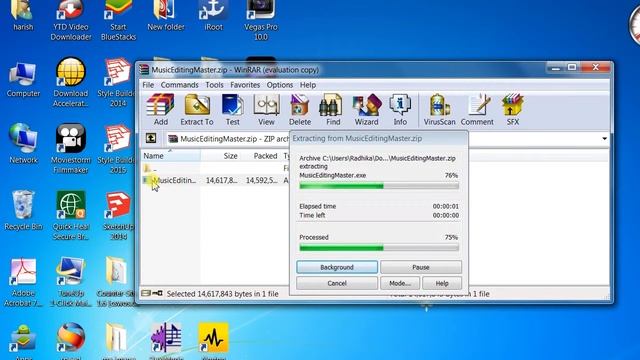The image size is (640, 360).
Task: Select the SketchUp 2014 desktop shortcut
Action: (x=118, y=215)
